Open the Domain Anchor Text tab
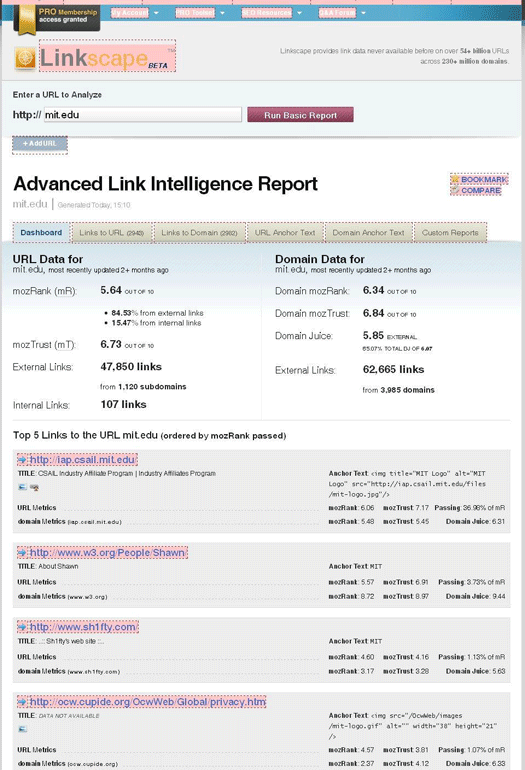 (368, 233)
